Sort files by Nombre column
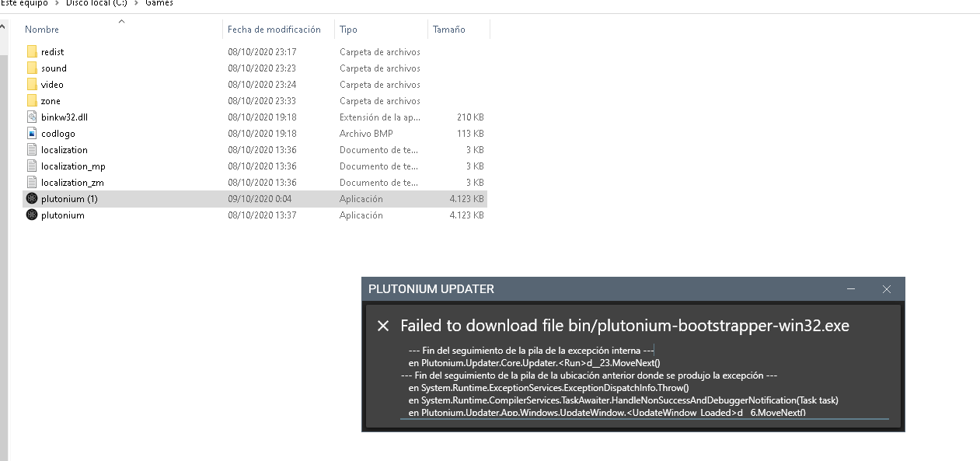Viewport: 980px width, 461px height. coord(42,30)
